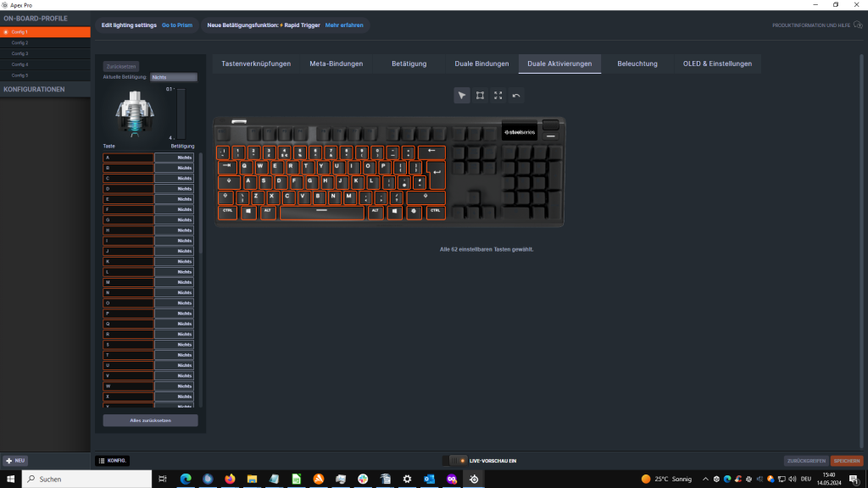Switch to Meta-Bindungen tab
This screenshot has height=488, width=868.
336,64
